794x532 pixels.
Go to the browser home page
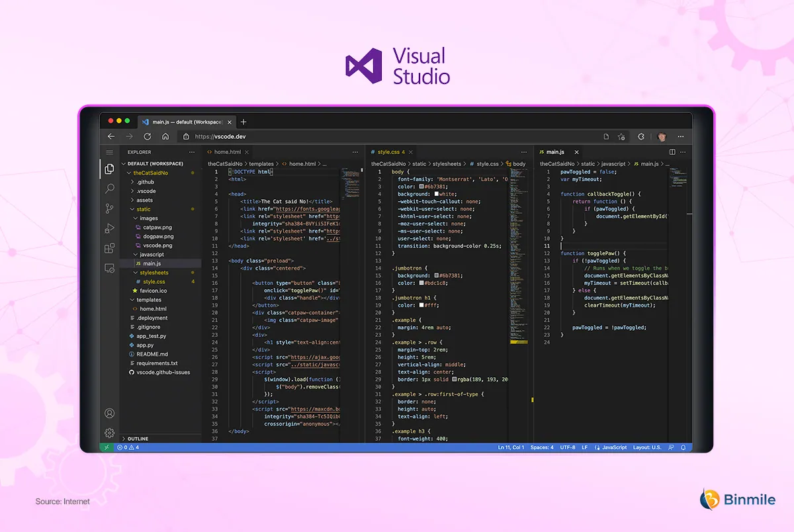pos(165,136)
